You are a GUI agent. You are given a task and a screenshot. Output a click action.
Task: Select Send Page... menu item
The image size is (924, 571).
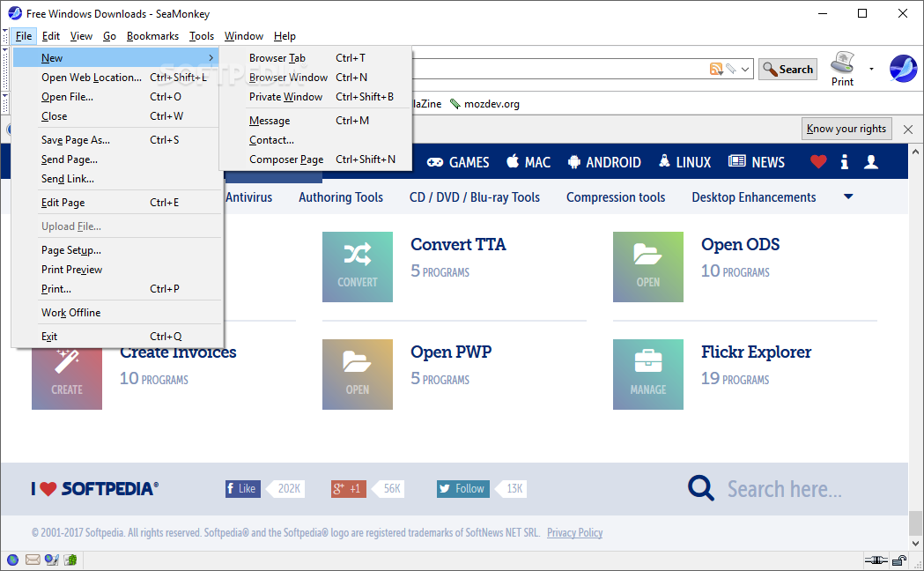[x=117, y=159]
